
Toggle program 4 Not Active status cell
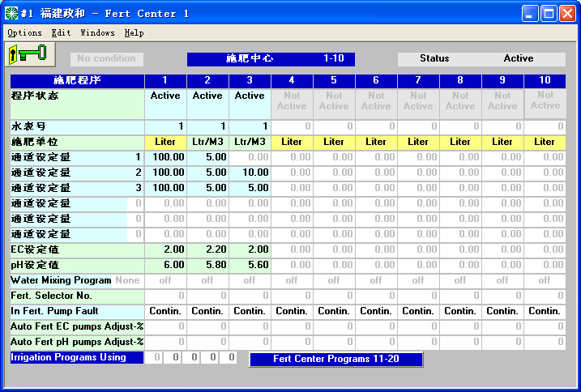[x=292, y=101]
